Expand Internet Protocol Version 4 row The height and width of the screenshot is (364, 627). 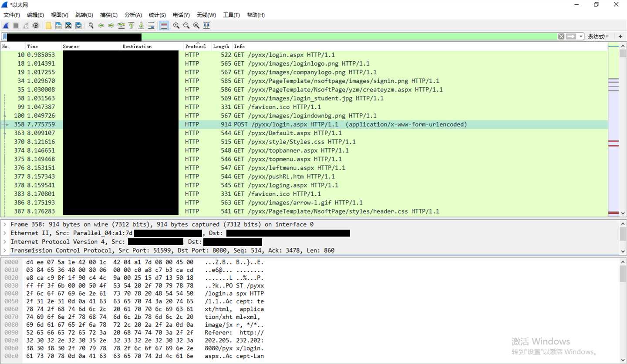coord(4,242)
